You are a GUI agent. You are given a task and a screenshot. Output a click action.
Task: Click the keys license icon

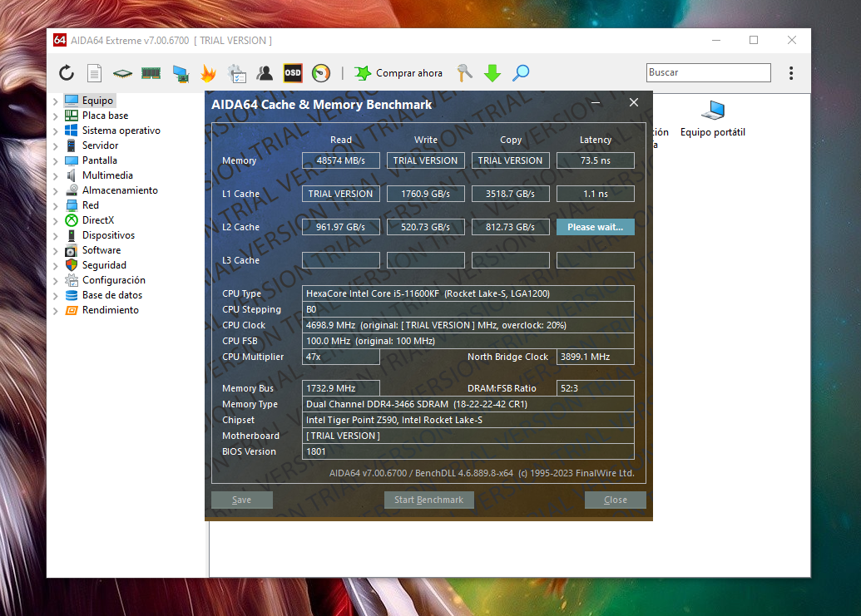pyautogui.click(x=464, y=73)
